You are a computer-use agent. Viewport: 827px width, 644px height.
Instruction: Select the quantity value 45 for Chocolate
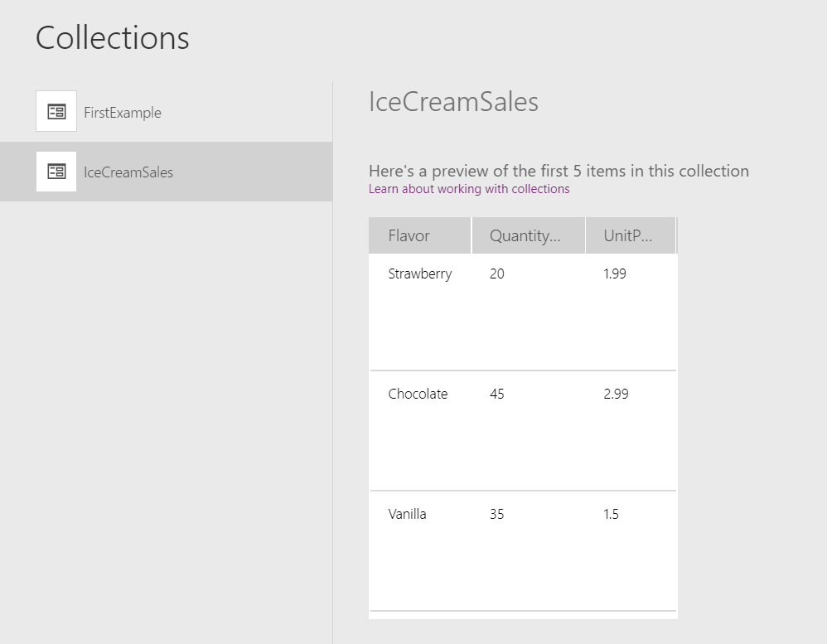[x=496, y=394]
